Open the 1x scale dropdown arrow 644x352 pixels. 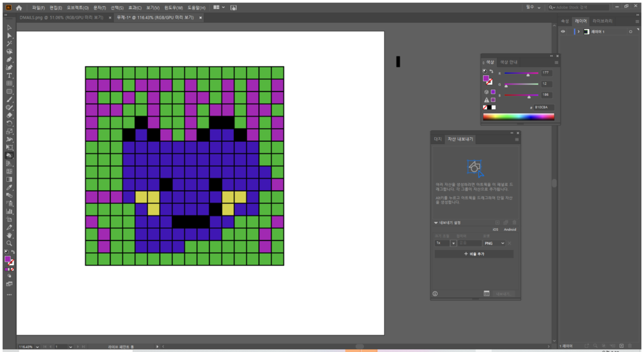pyautogui.click(x=453, y=243)
